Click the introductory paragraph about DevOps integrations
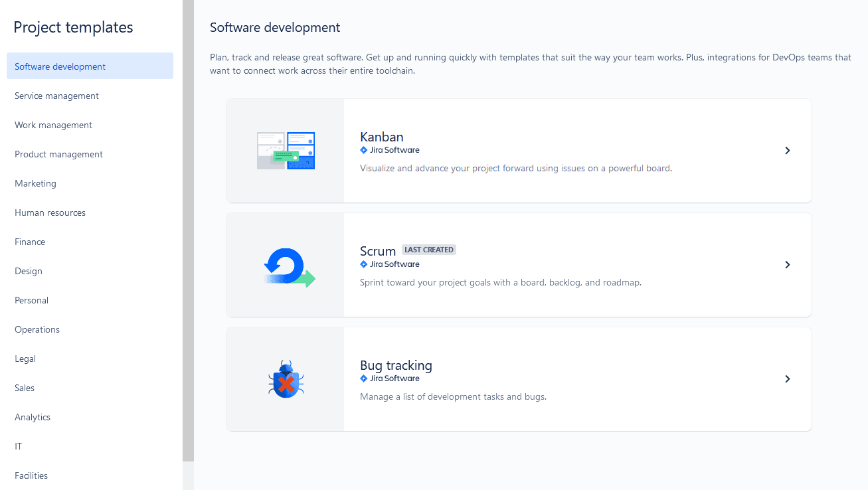 click(531, 64)
